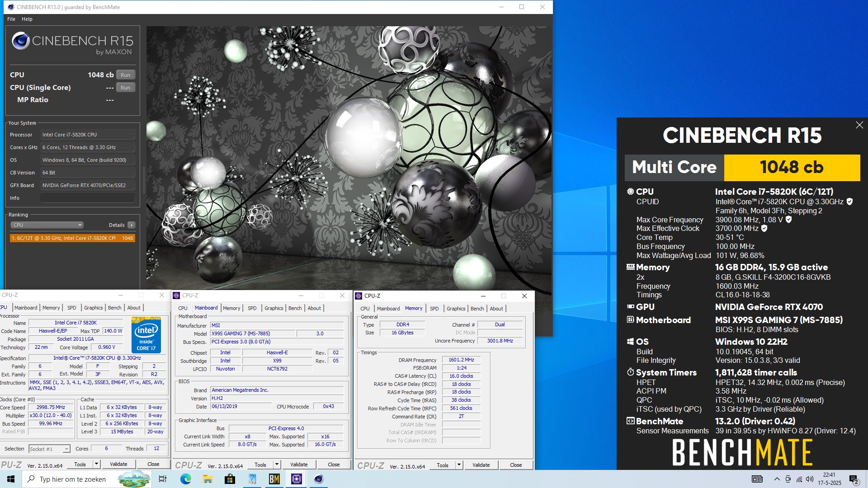This screenshot has height=488, width=868.
Task: Click the CPU chip icon in BenchMate
Action: coord(630,192)
